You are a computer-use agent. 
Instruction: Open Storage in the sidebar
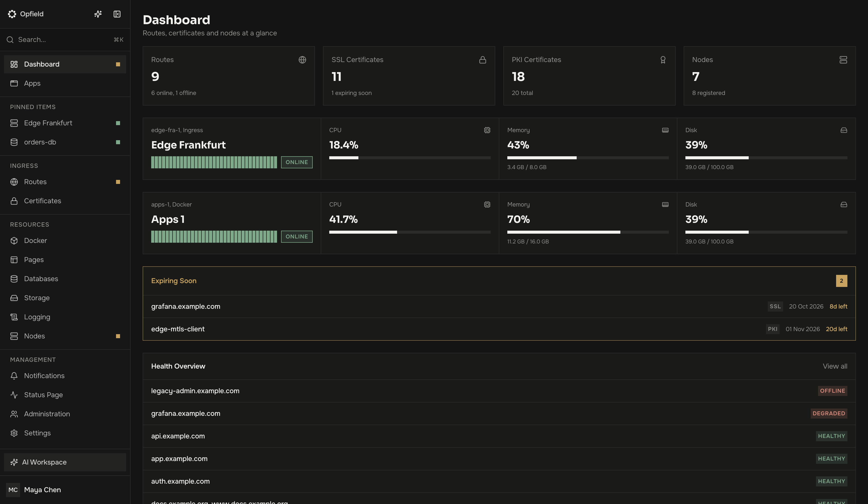(x=65, y=298)
